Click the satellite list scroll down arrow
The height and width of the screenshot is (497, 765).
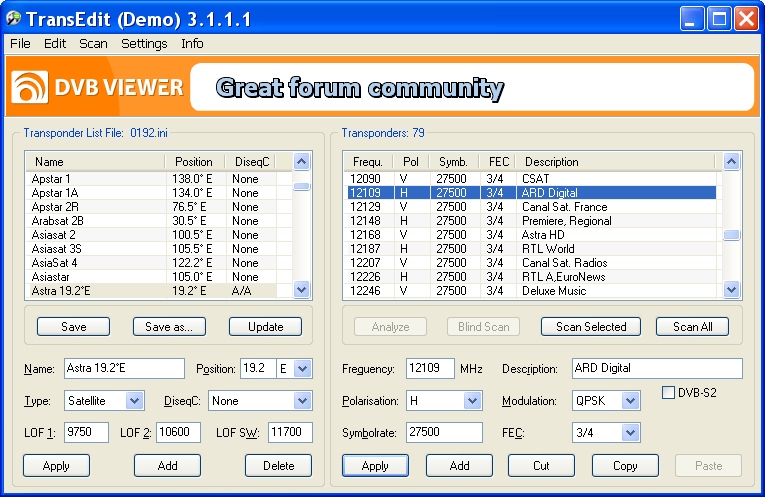[302, 290]
